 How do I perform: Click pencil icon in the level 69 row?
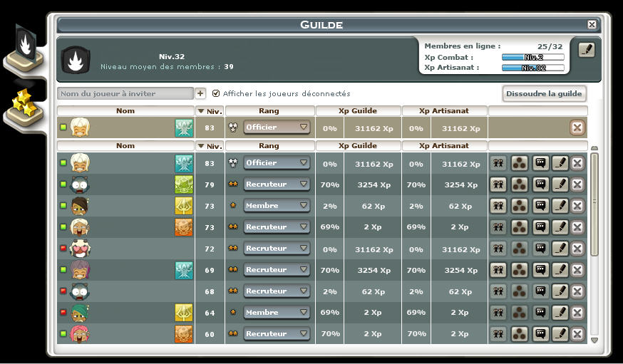point(560,270)
